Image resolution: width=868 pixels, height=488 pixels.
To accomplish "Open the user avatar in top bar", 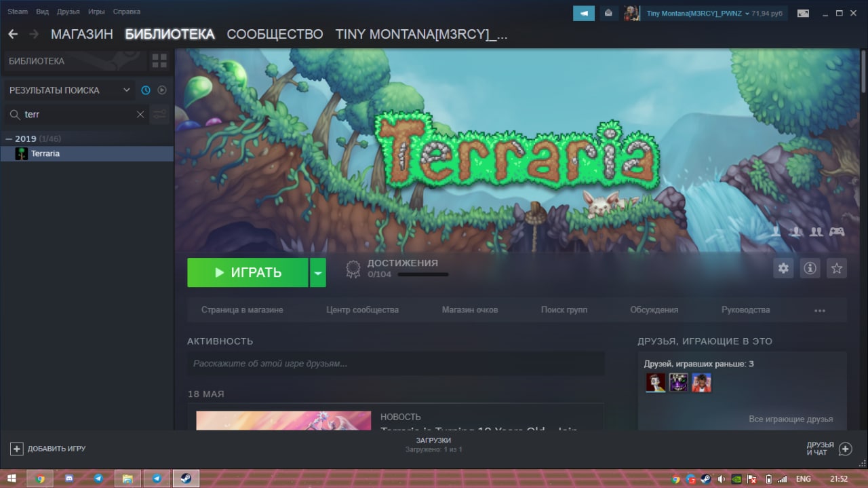I will (x=631, y=13).
